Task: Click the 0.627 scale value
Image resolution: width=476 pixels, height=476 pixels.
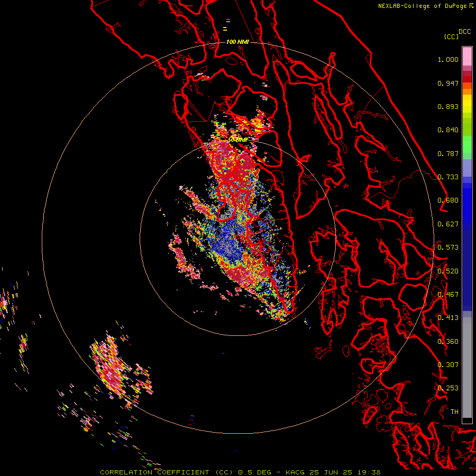Action: tap(448, 224)
